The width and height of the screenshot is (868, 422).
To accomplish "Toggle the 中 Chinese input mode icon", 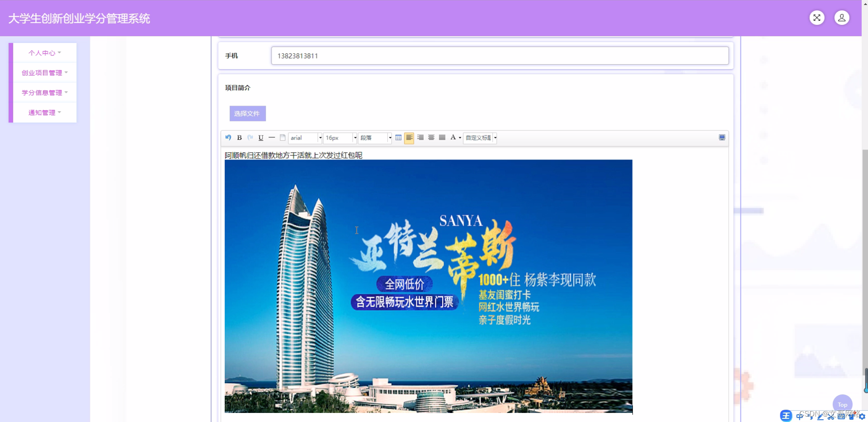I will [799, 417].
